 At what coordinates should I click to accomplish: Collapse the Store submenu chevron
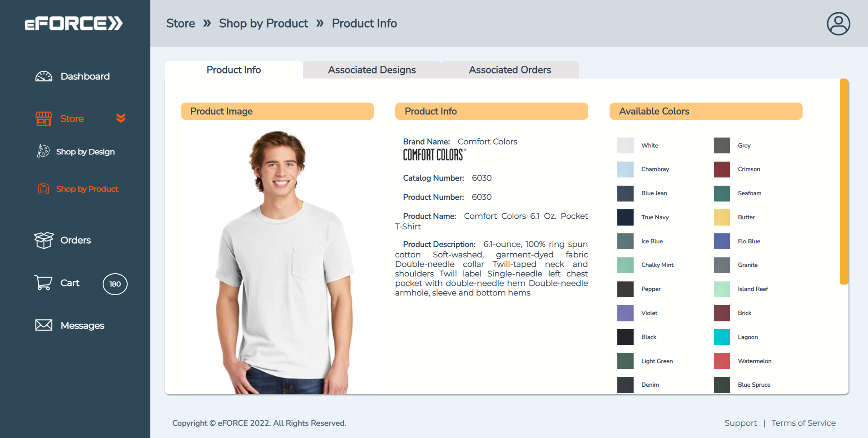click(x=121, y=118)
